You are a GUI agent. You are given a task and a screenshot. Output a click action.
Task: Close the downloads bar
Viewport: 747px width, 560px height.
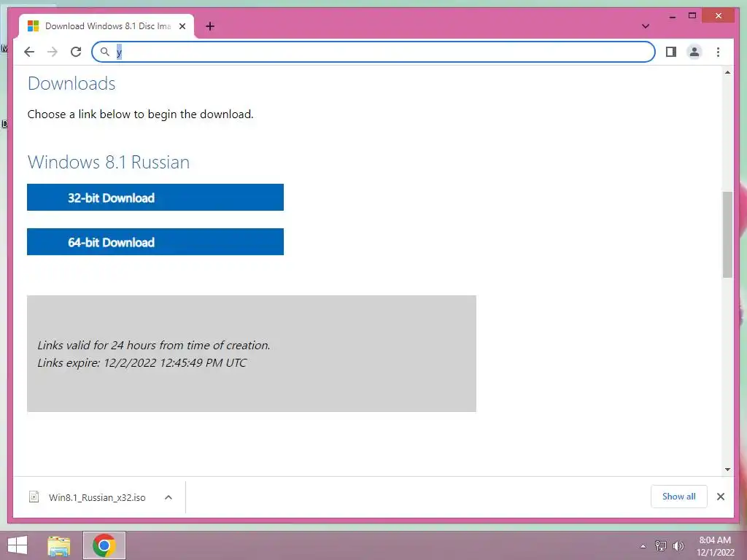pos(721,497)
